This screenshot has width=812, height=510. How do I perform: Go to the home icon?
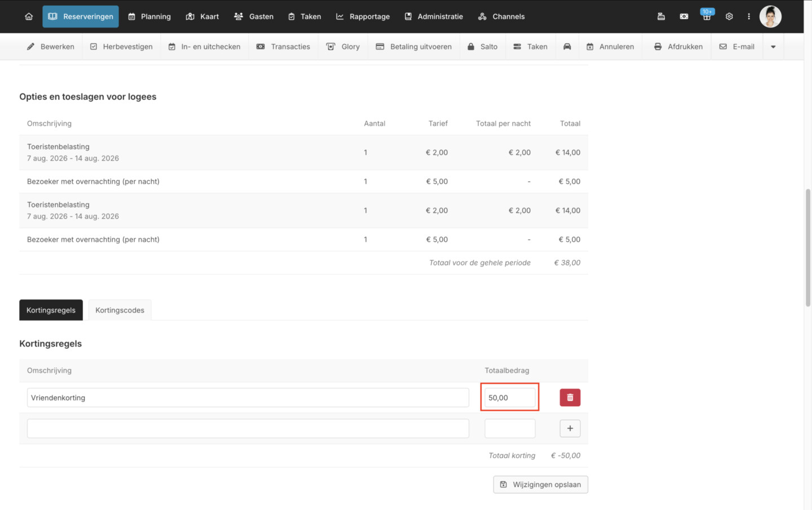(x=29, y=16)
